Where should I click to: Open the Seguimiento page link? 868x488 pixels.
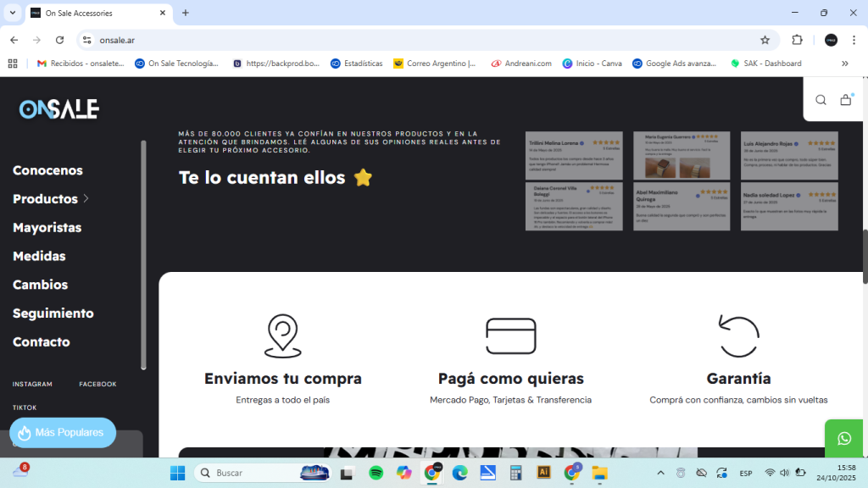53,313
